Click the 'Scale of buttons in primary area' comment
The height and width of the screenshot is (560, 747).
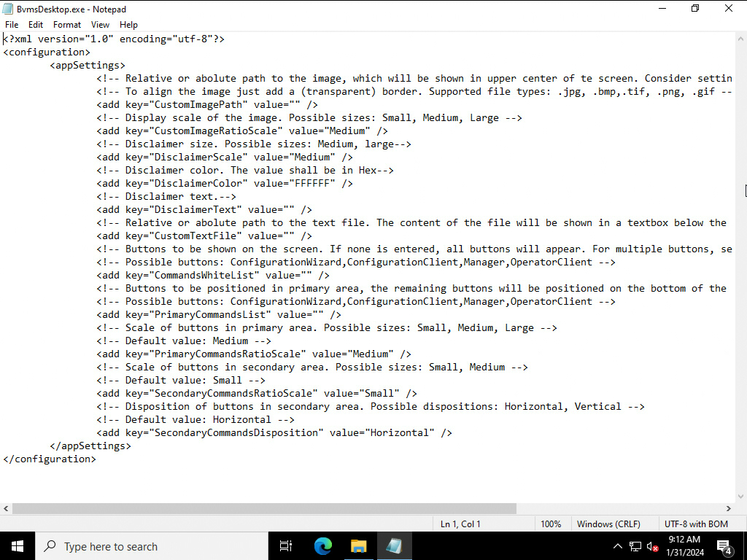pos(327,327)
